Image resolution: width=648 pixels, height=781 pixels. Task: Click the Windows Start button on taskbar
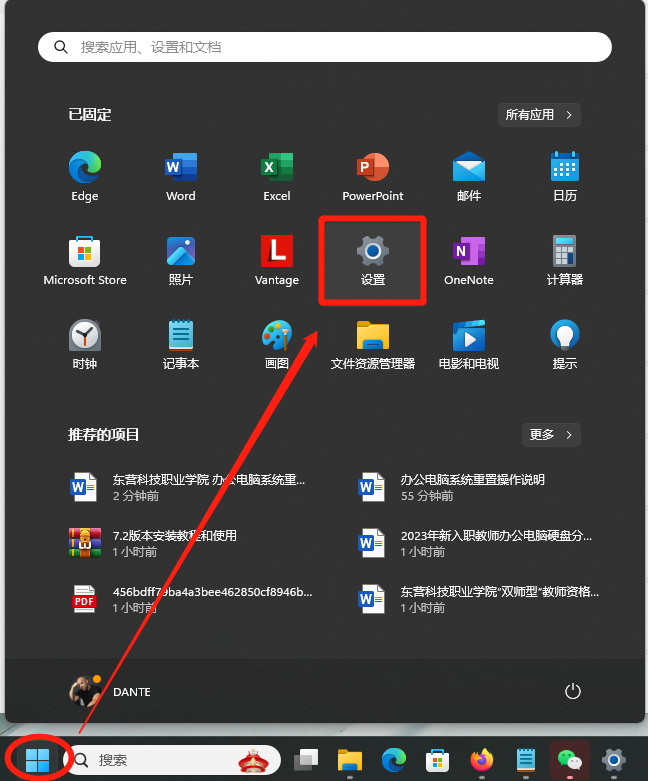37,760
